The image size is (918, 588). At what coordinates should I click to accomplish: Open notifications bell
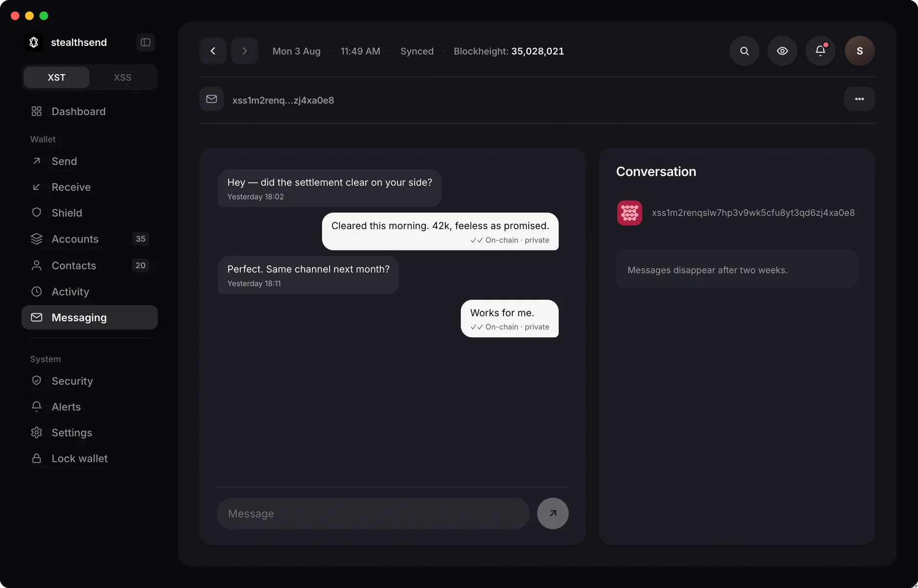point(820,51)
